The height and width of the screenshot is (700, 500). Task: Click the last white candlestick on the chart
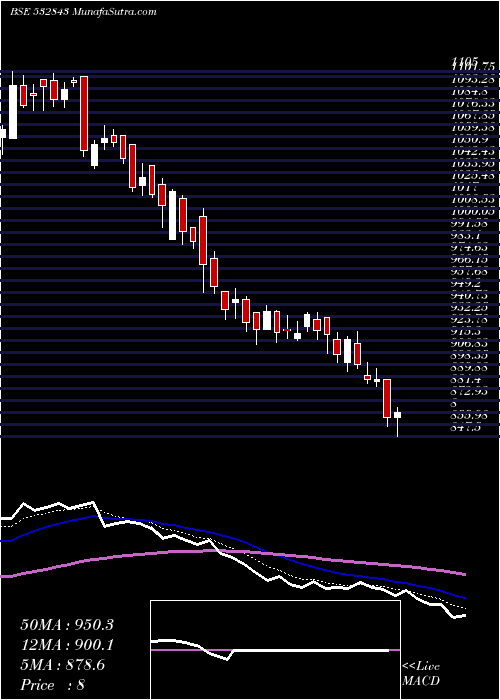(x=397, y=415)
